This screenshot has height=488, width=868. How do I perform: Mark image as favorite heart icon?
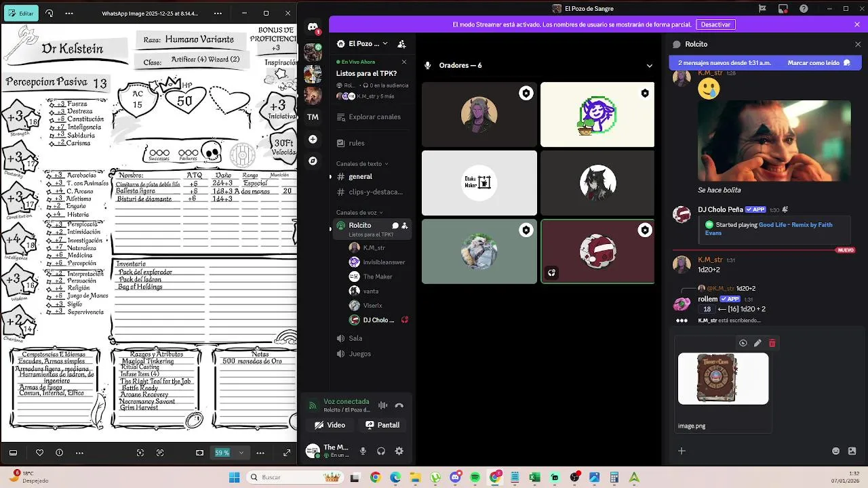tap(39, 453)
